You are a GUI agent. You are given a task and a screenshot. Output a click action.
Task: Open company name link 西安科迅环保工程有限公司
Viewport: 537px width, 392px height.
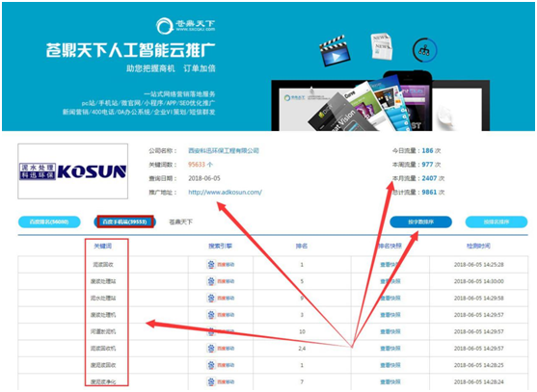click(x=224, y=150)
